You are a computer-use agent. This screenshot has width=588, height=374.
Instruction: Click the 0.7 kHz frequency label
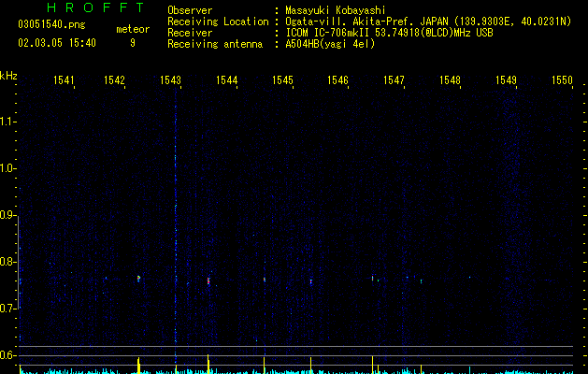[7, 309]
